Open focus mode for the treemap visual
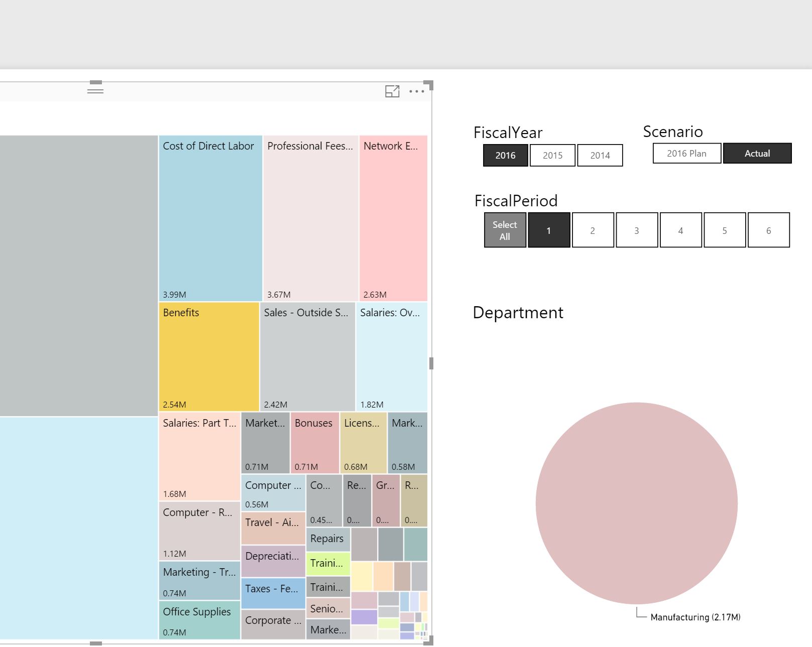Viewport: 812px width, 647px height. click(x=392, y=91)
